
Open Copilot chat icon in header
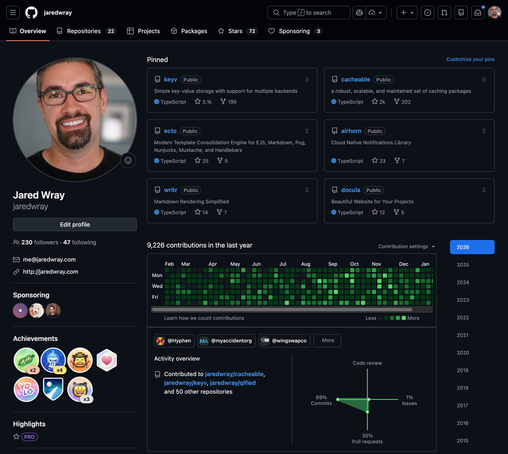(359, 13)
